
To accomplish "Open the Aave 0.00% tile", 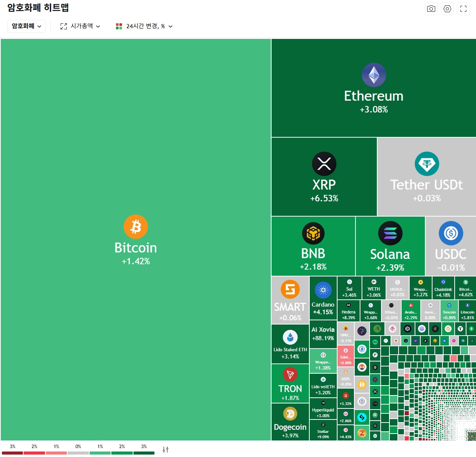I will (x=430, y=311).
